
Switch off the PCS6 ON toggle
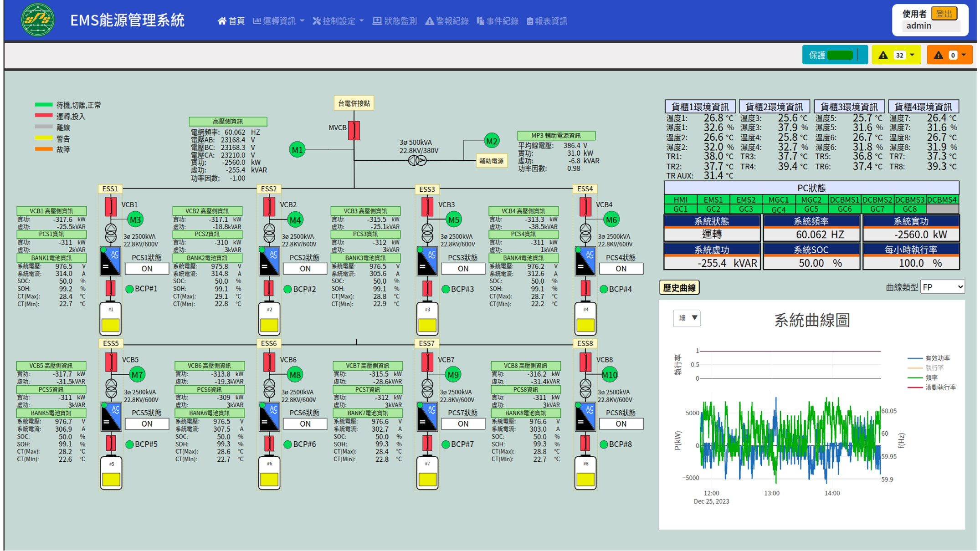[x=304, y=424]
